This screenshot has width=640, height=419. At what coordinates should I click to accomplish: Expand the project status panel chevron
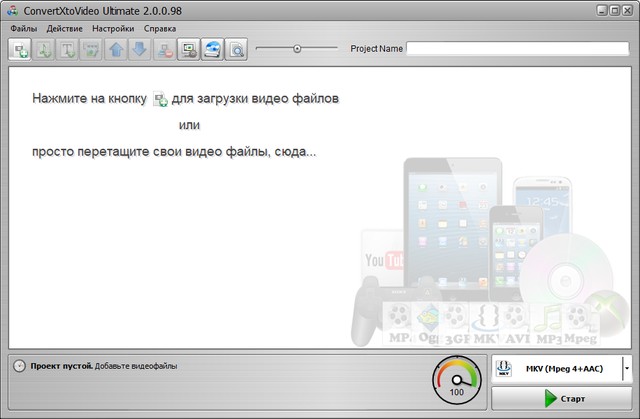(19, 366)
